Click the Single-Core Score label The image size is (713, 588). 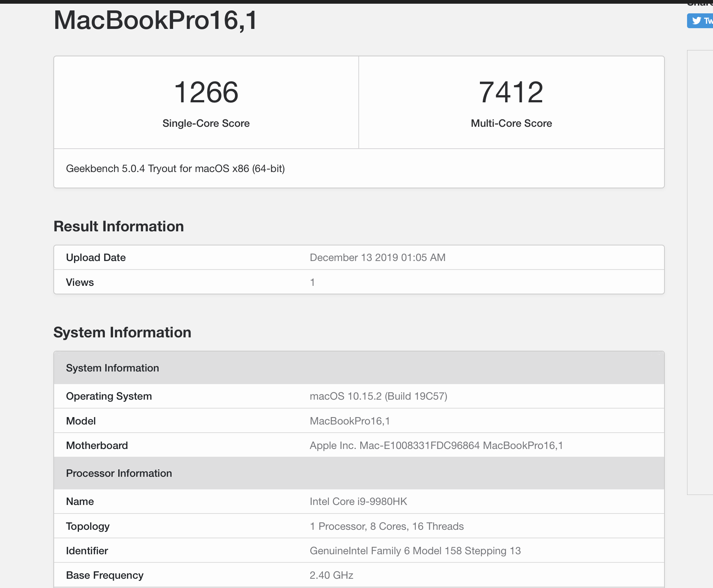[206, 123]
